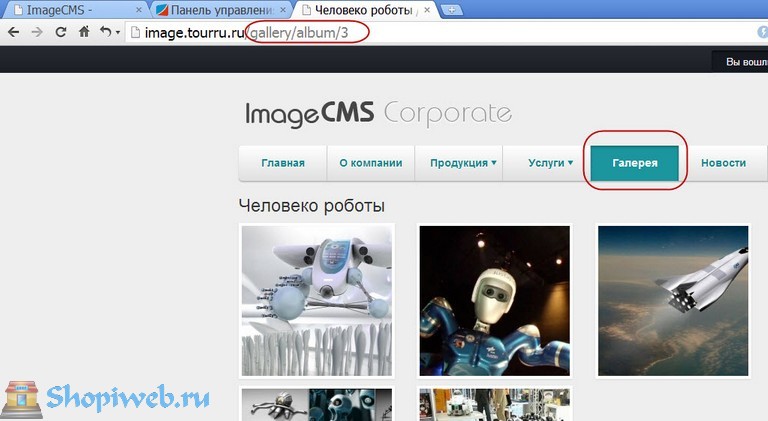Expand the dropdown arrow beside the undo icon
The image size is (768, 421).
coord(118,33)
